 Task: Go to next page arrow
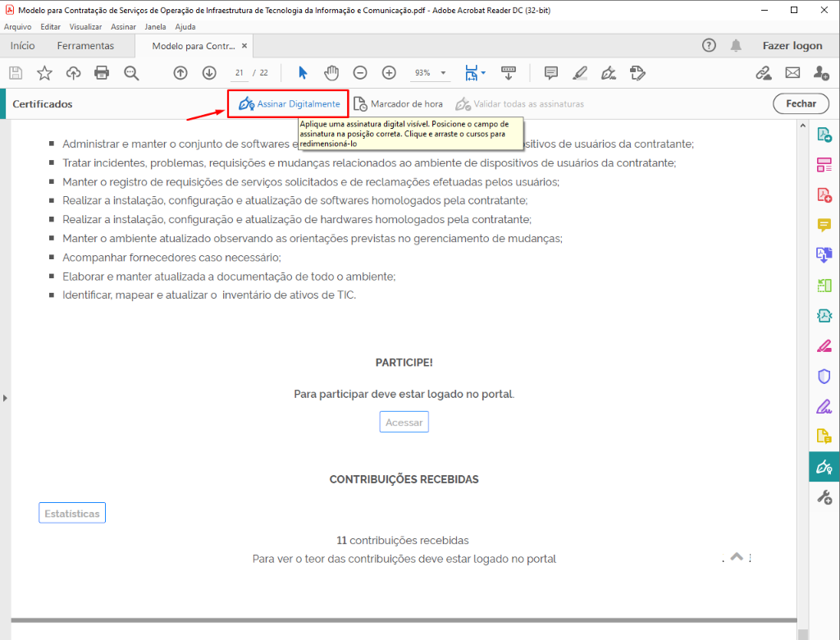tap(209, 73)
